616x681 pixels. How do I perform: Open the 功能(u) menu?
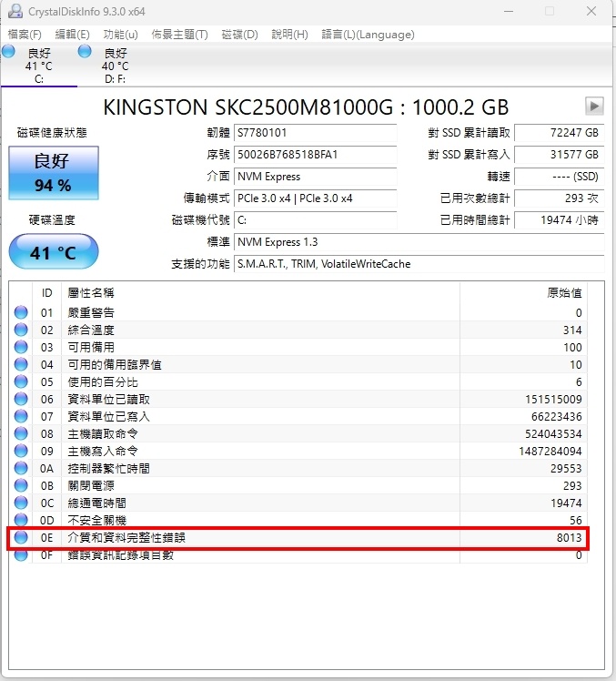[x=120, y=35]
